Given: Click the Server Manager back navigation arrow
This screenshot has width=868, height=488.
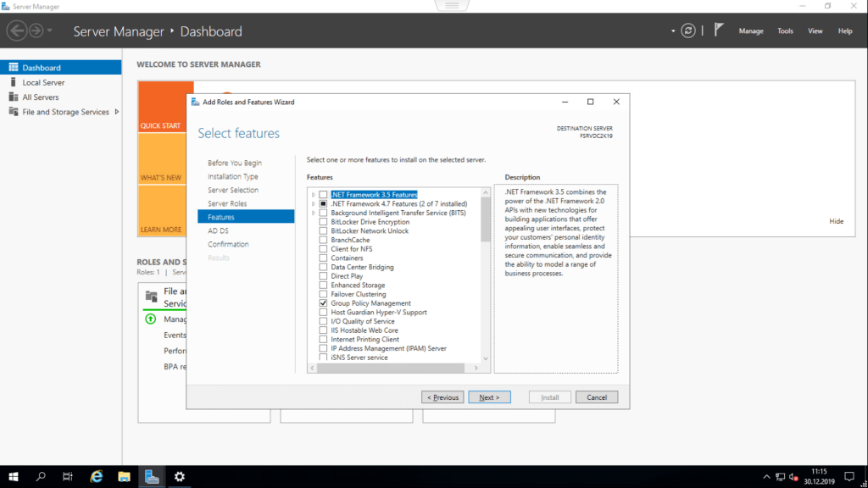Looking at the screenshot, I should click(17, 30).
